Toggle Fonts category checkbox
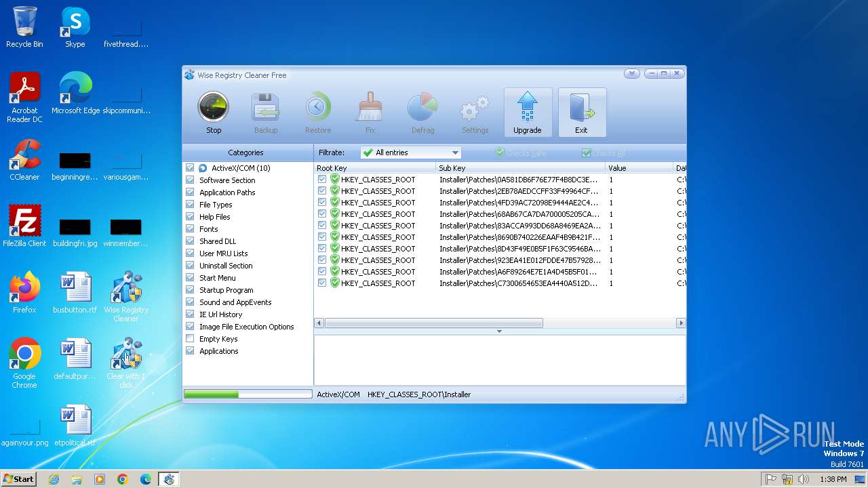The height and width of the screenshot is (488, 868). coord(190,229)
